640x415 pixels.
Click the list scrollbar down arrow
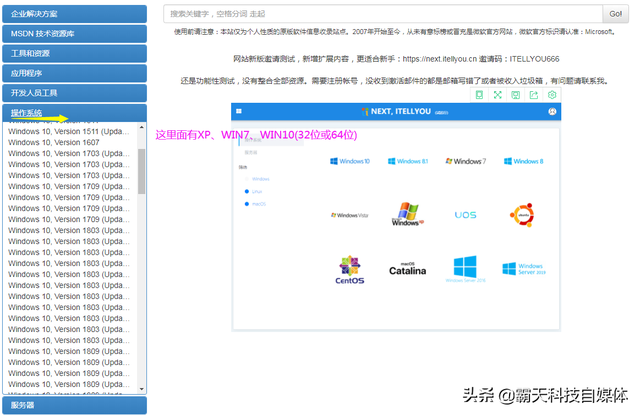click(142, 389)
